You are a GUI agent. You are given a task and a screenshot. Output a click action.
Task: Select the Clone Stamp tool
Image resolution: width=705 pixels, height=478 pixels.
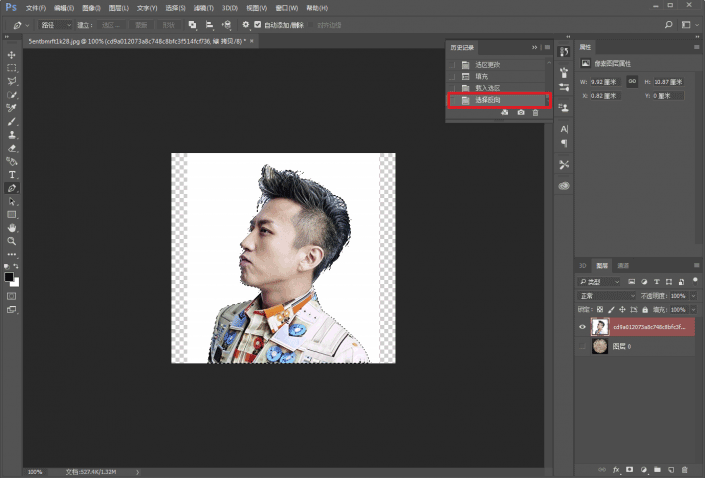[x=12, y=135]
